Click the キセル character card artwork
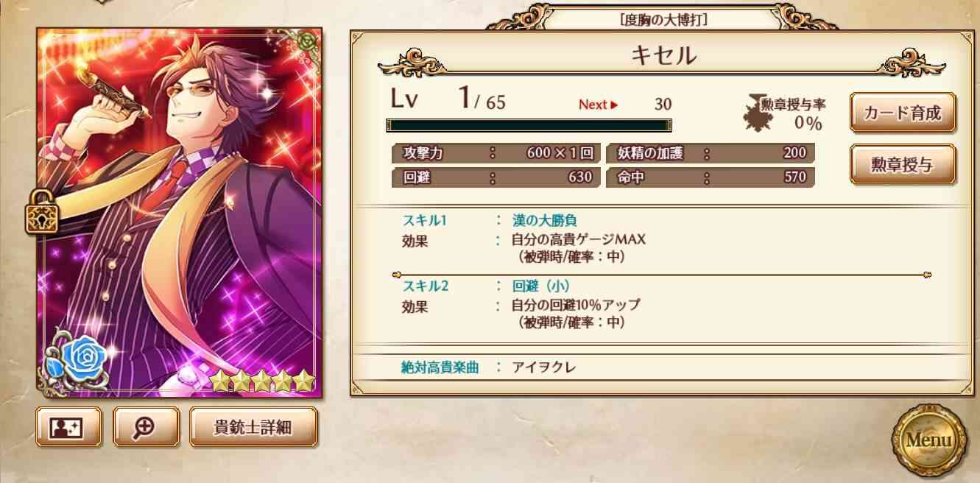980x483 pixels. [x=180, y=213]
